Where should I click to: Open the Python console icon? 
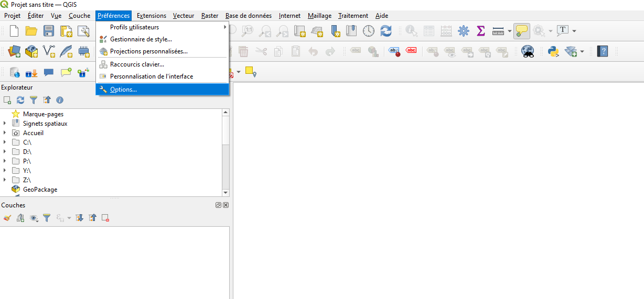click(x=553, y=51)
